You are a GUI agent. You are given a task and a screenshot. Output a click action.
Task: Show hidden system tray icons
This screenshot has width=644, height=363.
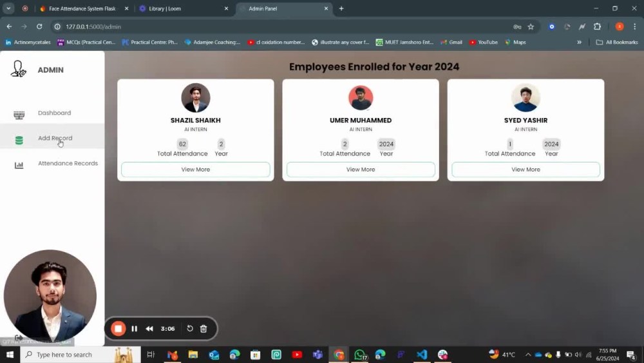pyautogui.click(x=528, y=355)
